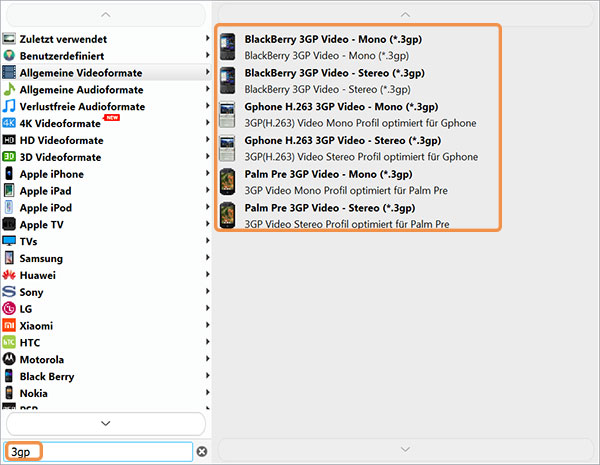Click Palm Pre 3GP Stereo profile thumbnail

228,215
